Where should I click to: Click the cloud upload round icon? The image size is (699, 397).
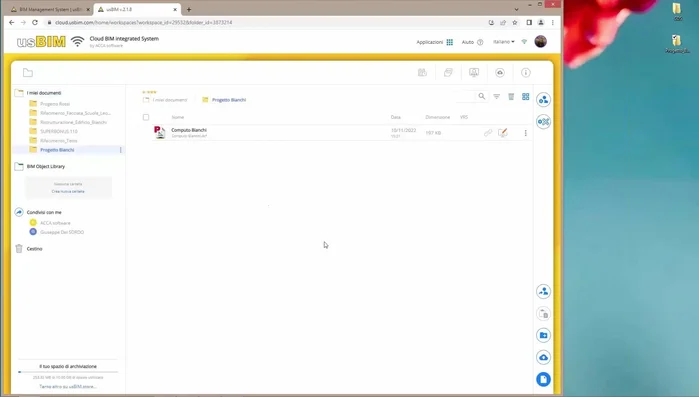pos(543,357)
